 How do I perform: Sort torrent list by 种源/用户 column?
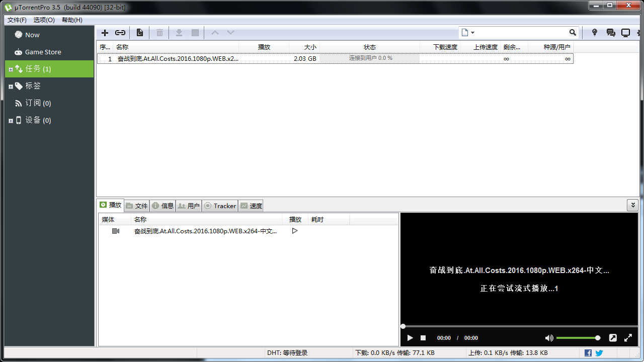tap(551, 47)
